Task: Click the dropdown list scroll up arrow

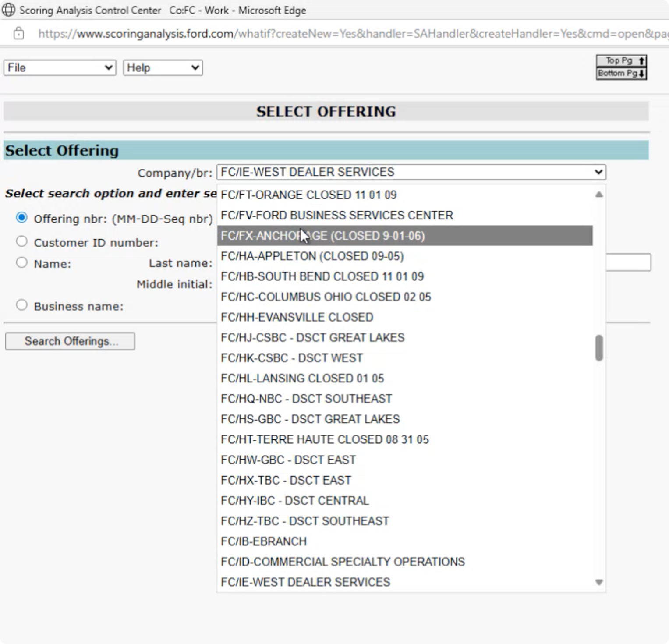Action: tap(599, 194)
